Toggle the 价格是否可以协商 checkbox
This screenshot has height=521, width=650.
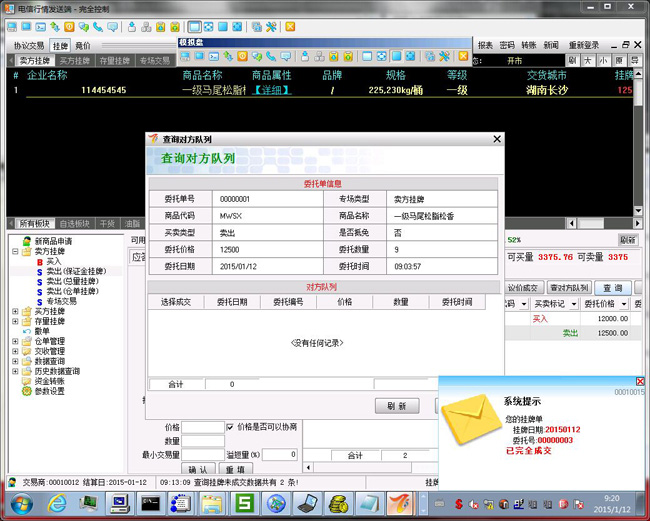tap(230, 427)
